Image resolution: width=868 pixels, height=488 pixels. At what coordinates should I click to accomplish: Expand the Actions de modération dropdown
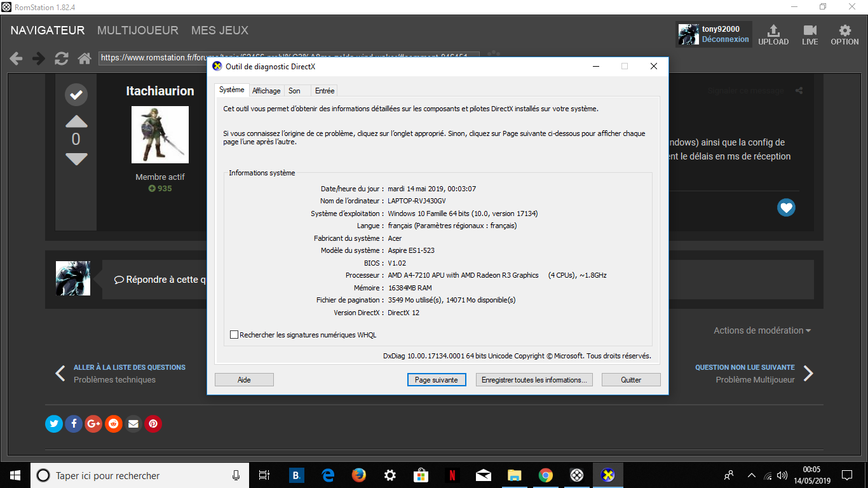pos(762,330)
